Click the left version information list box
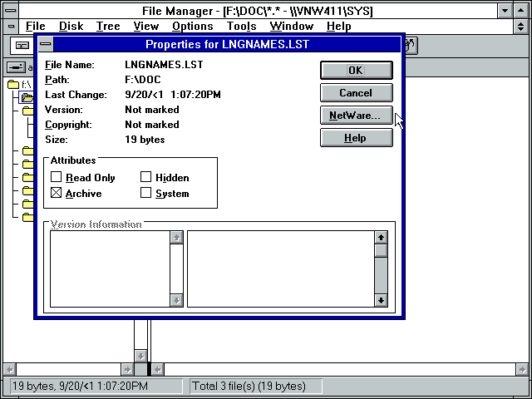 point(110,269)
